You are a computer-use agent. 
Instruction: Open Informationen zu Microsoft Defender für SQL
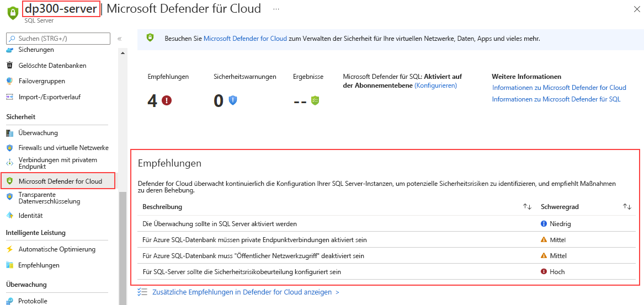click(556, 99)
